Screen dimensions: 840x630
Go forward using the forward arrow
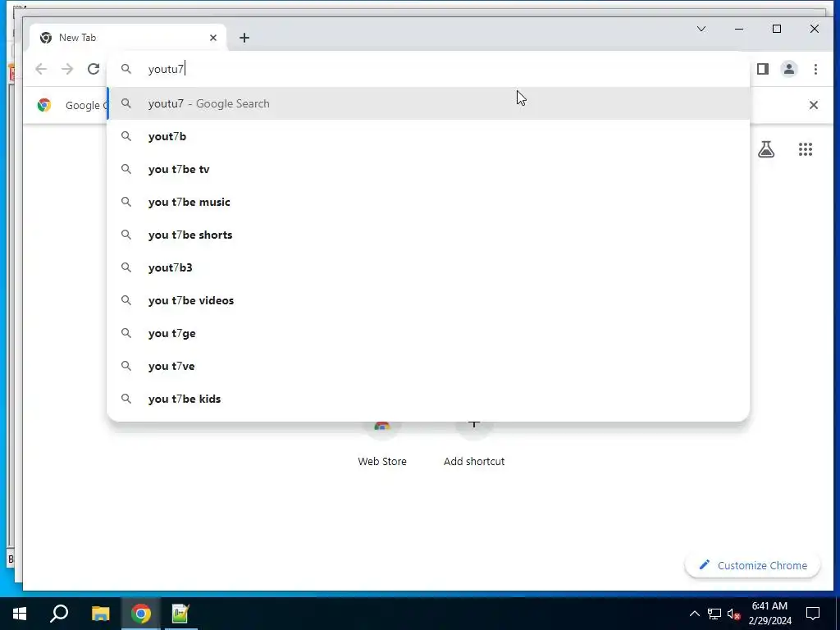(x=67, y=69)
